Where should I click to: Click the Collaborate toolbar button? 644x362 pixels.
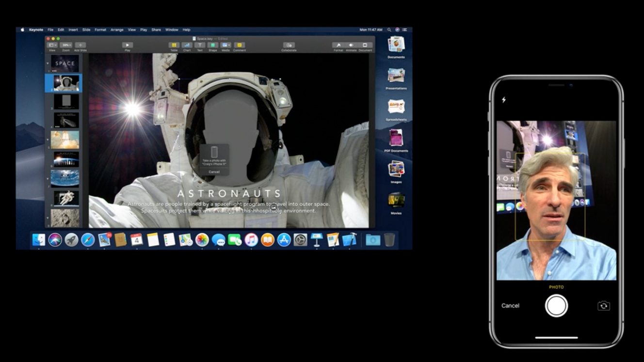[x=290, y=45]
